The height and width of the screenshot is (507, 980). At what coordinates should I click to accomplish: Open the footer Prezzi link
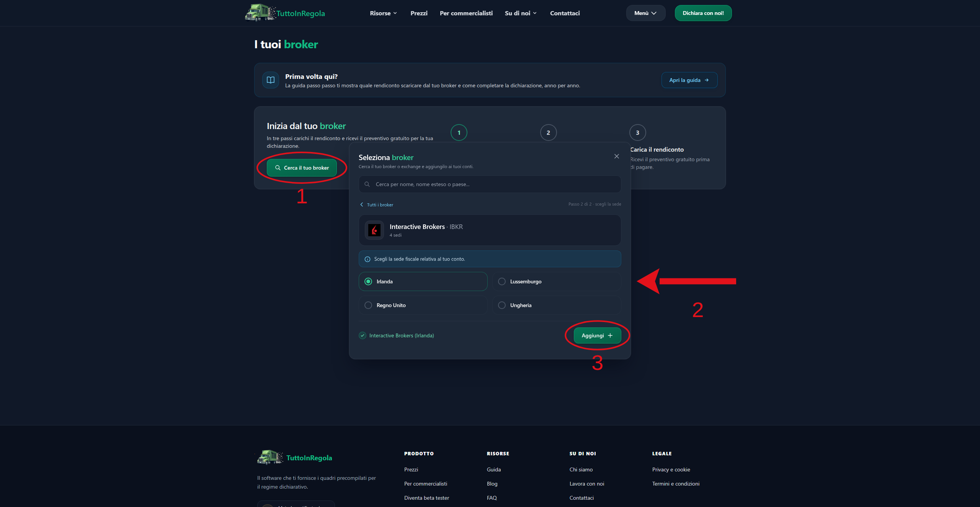click(x=411, y=469)
